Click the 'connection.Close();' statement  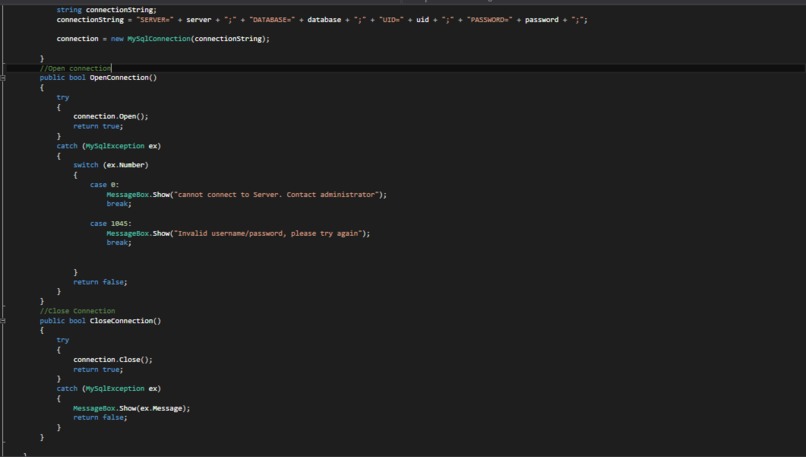pos(113,359)
